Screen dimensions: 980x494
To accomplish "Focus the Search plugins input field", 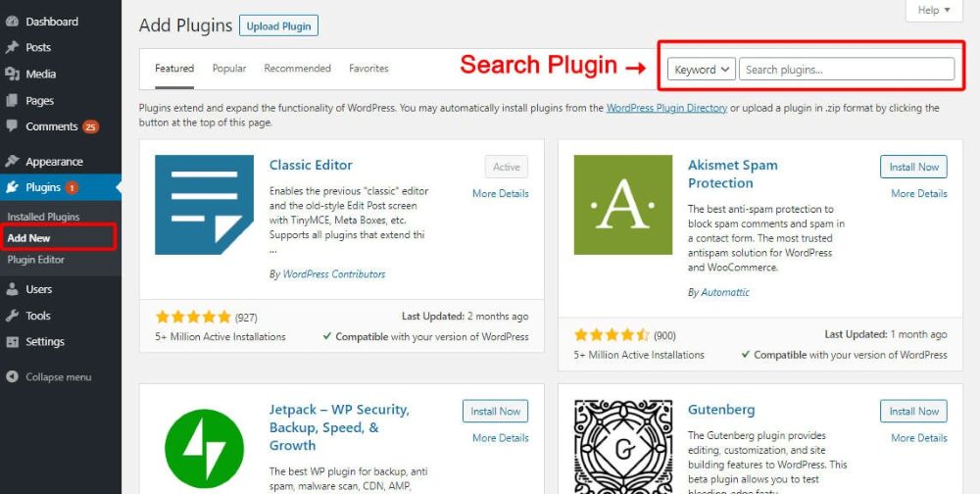I will [847, 70].
